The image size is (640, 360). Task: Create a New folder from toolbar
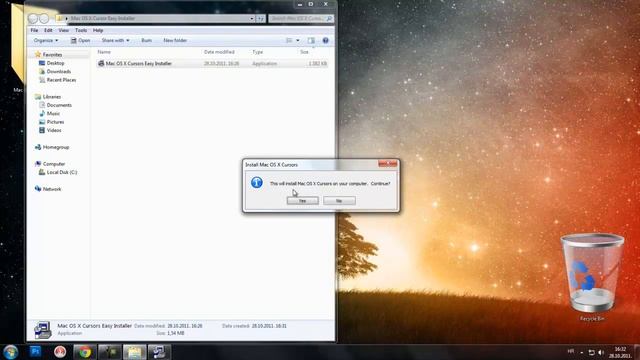pyautogui.click(x=175, y=40)
